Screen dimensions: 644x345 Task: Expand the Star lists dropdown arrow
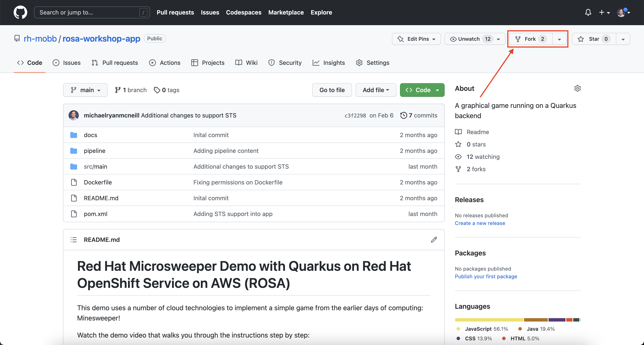623,39
